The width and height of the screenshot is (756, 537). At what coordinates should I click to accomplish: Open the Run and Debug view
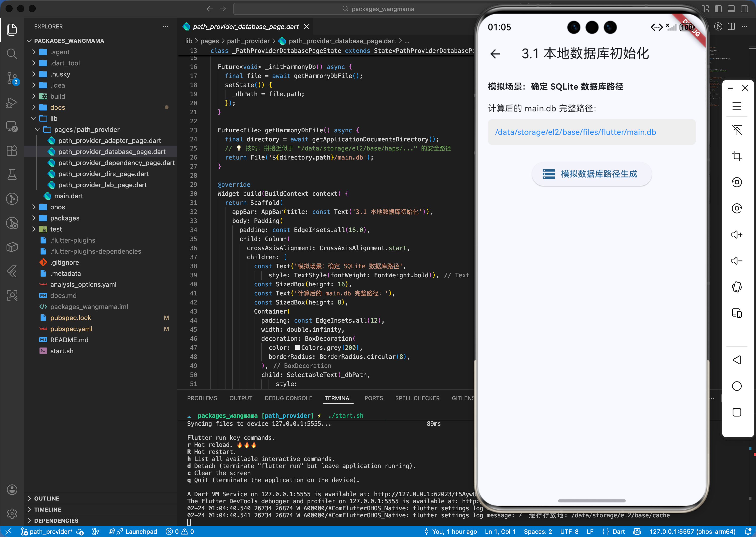tap(12, 102)
